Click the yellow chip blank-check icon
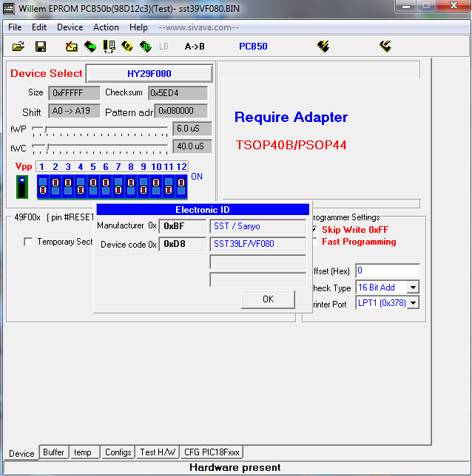472x476 pixels. 127,47
